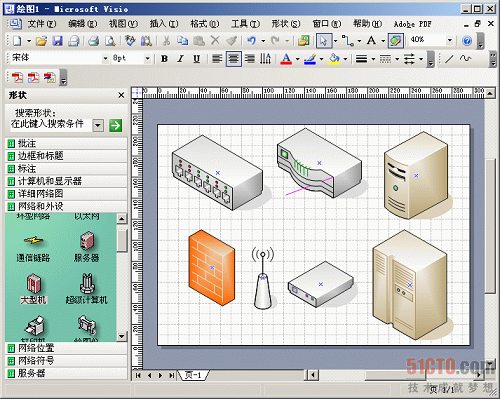The image size is (500, 399).
Task: Open the font size dropdown
Action: pos(147,59)
